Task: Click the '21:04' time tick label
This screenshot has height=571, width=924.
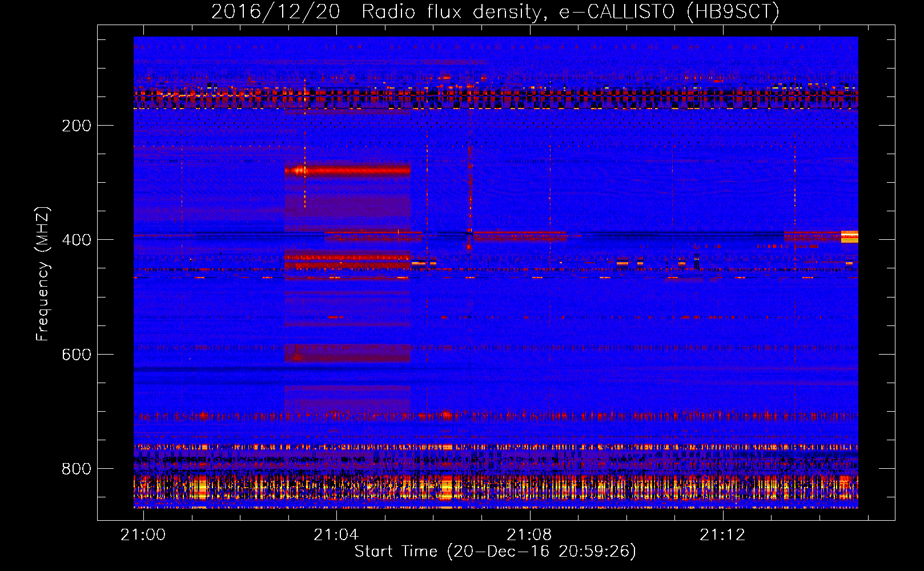Action: [x=336, y=534]
